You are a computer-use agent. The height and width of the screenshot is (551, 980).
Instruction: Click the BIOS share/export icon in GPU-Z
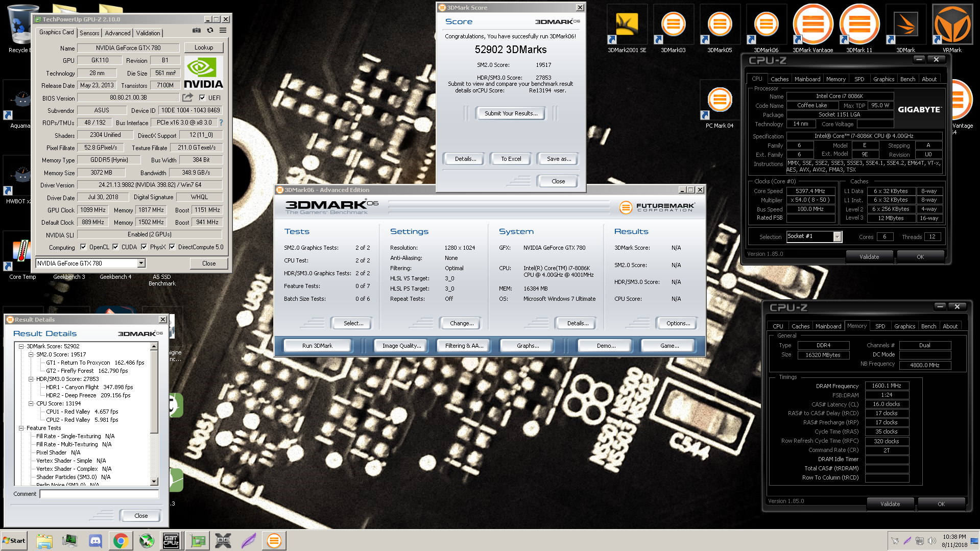tap(188, 98)
